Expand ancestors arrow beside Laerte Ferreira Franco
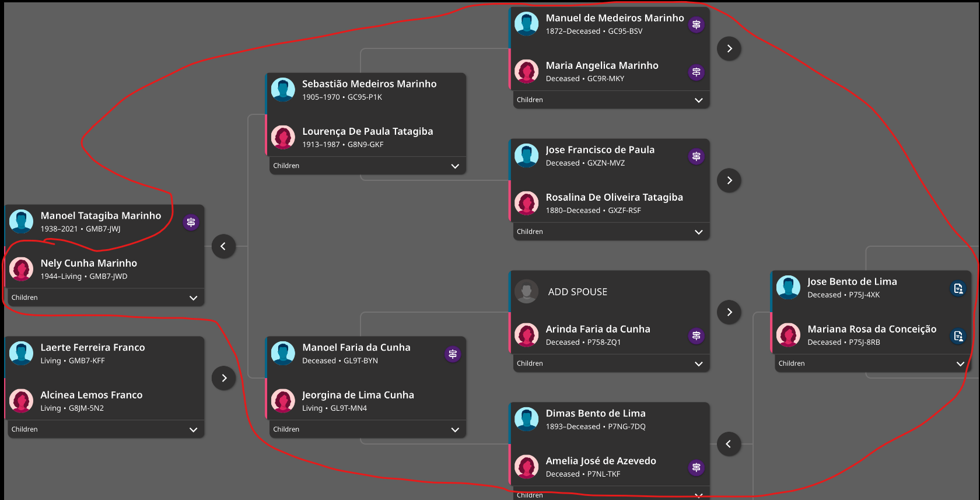 coord(223,378)
